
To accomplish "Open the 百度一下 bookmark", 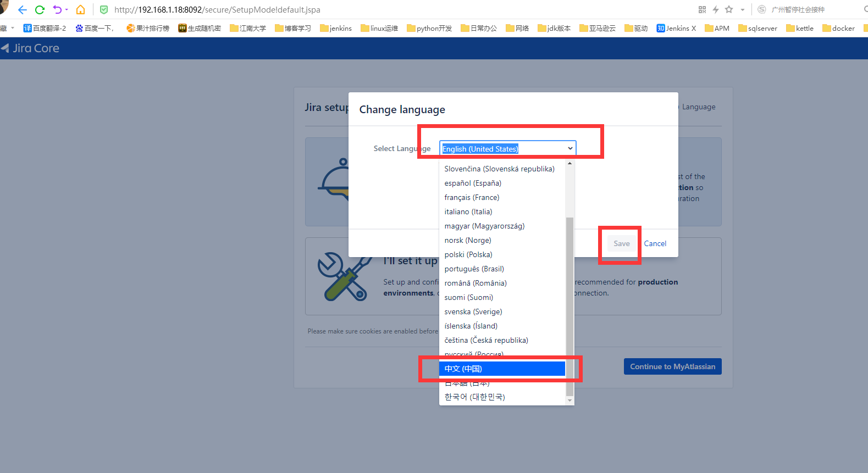I will click(x=95, y=28).
